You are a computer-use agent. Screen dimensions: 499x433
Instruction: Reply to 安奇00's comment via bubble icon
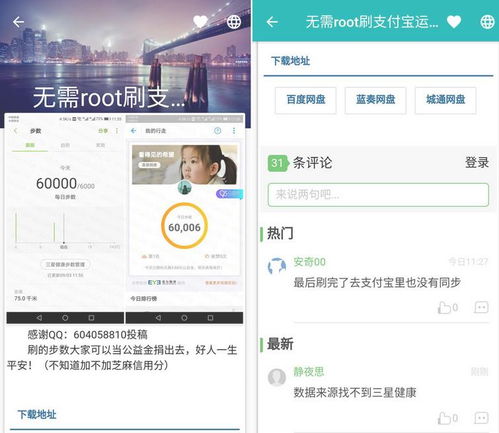click(481, 307)
